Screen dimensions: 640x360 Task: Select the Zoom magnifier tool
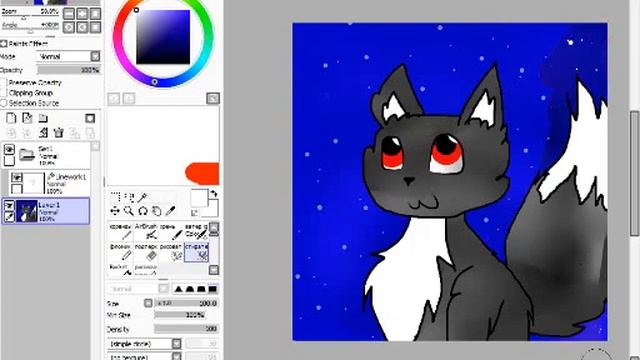(x=129, y=211)
